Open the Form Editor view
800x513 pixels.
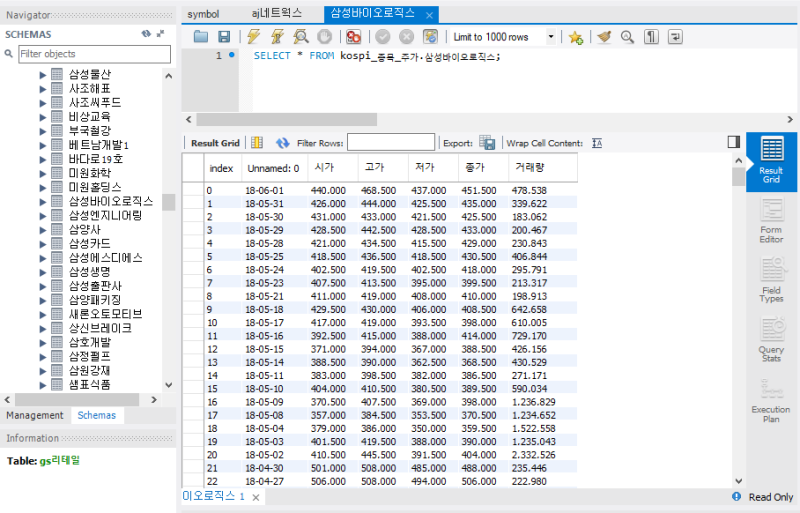click(771, 222)
